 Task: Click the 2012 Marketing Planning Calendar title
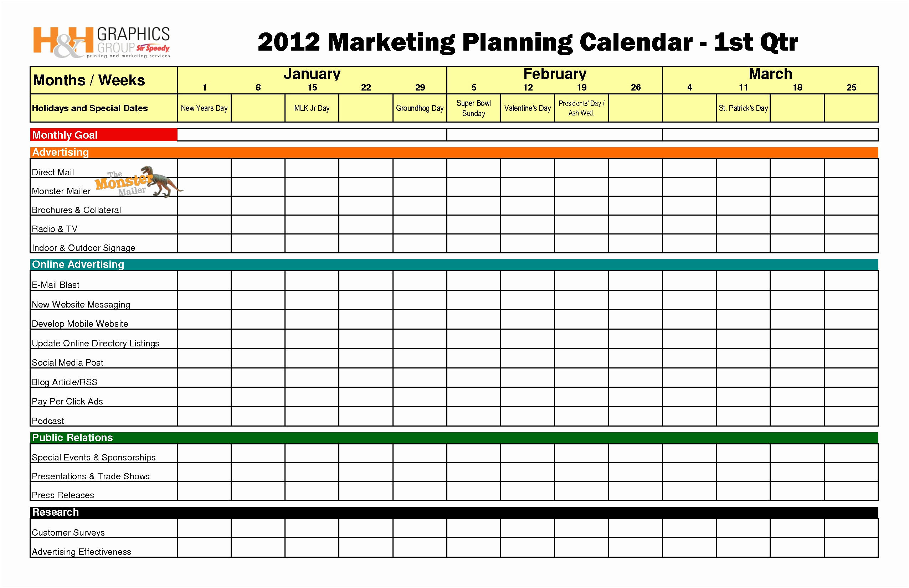pos(528,42)
